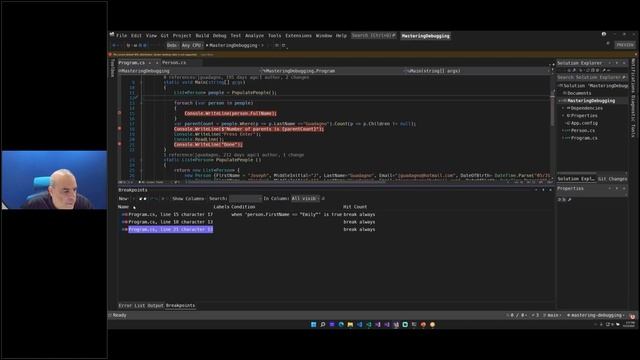Image resolution: width=640 pixels, height=360 pixels.
Task: Click the breakpoint glyph on the person.FullName line
Action: pyautogui.click(x=120, y=113)
